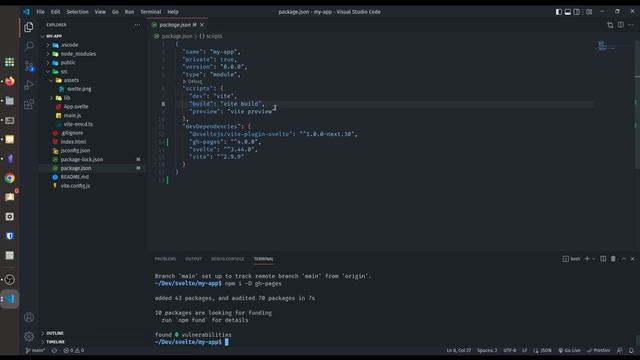Open vite.config.js in the explorer

pyautogui.click(x=75, y=186)
